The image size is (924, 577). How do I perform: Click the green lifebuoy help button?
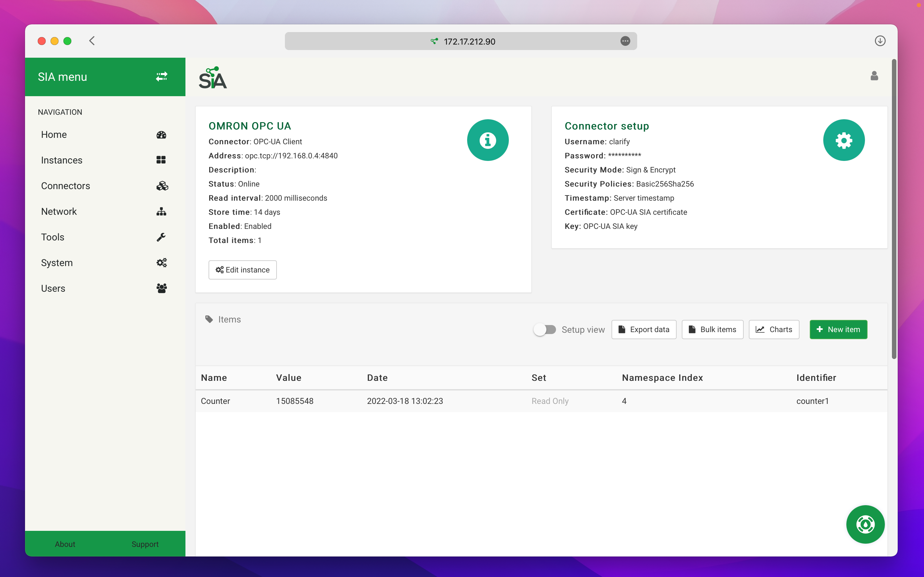click(865, 524)
